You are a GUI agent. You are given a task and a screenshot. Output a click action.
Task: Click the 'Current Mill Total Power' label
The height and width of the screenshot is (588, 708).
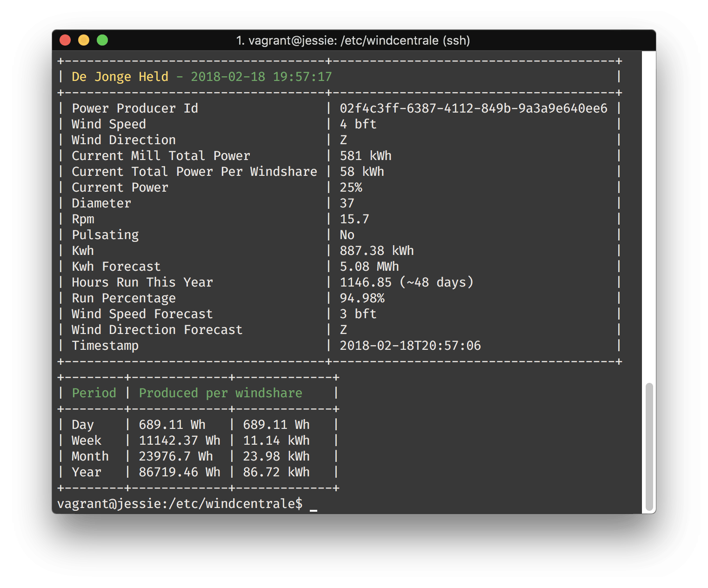click(x=161, y=156)
